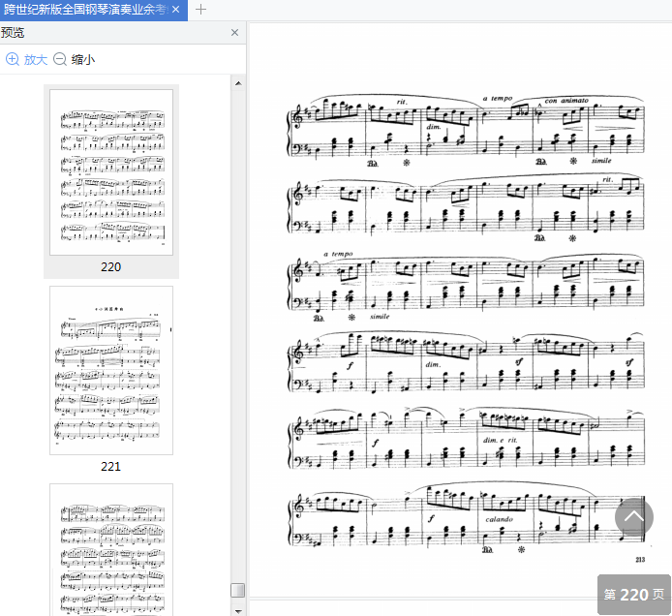
Task: Select the page 221 thumbnail
Action: 111,370
